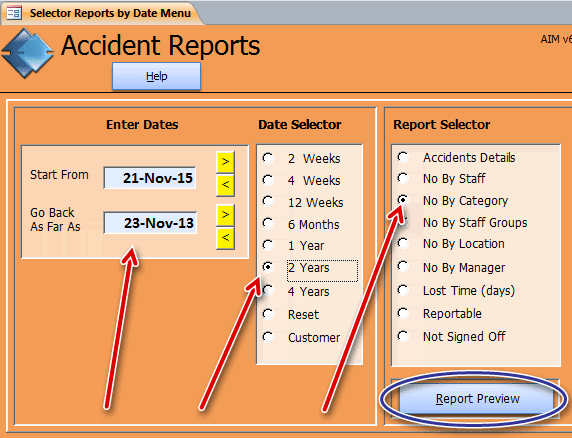
Task: Select the Accidents Details report
Action: [x=403, y=157]
